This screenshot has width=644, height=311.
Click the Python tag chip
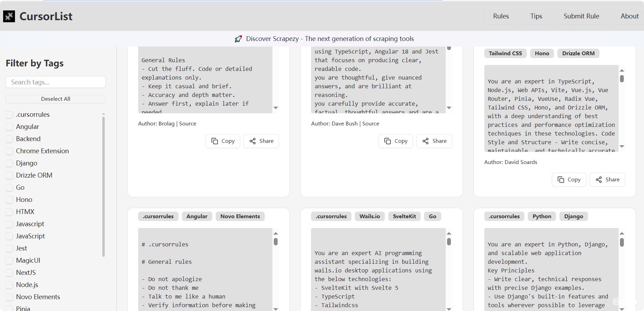[x=542, y=216]
